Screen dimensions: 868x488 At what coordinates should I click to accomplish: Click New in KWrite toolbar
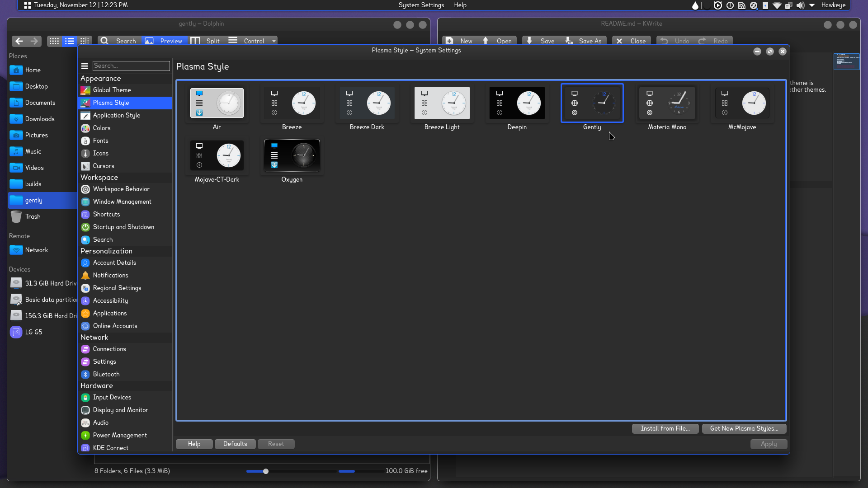pos(459,41)
